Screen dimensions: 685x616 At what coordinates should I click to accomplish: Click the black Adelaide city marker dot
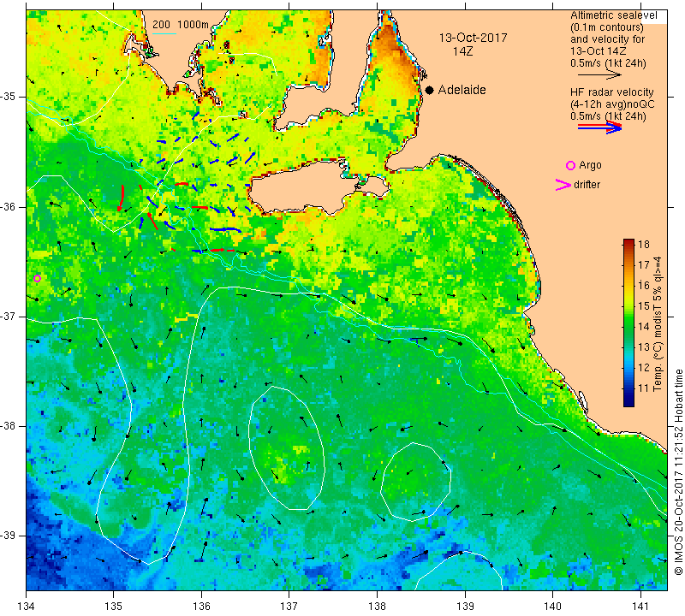pyautogui.click(x=430, y=90)
